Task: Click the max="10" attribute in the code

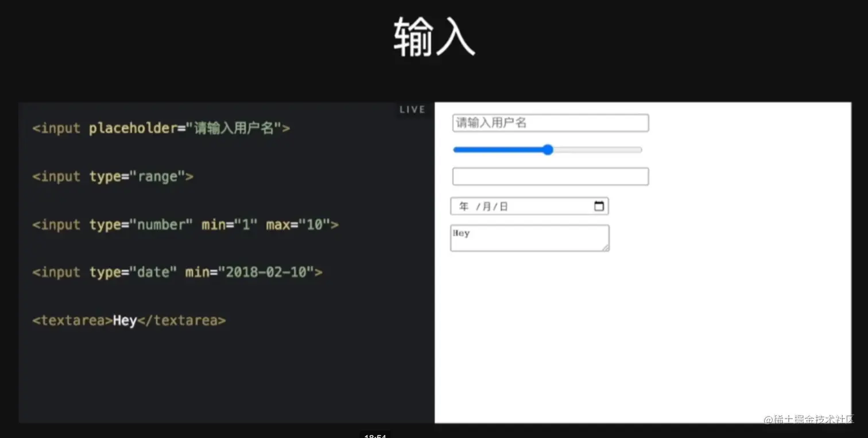Action: tap(299, 224)
